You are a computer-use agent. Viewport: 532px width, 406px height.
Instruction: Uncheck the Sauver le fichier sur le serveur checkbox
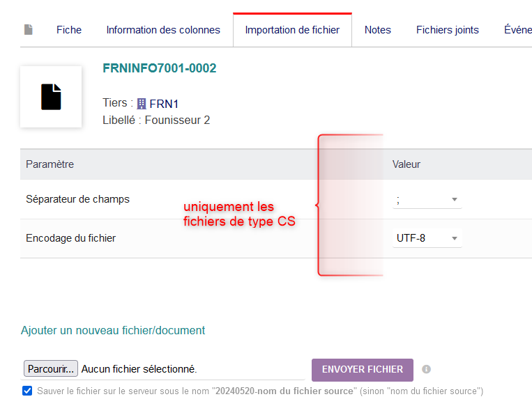[x=27, y=391]
